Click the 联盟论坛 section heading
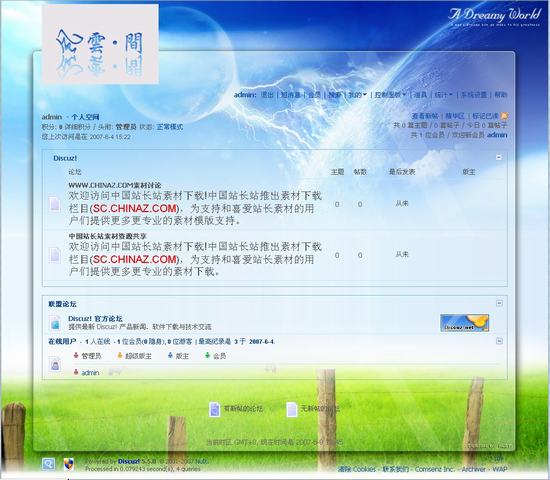This screenshot has height=480, width=550. click(62, 304)
